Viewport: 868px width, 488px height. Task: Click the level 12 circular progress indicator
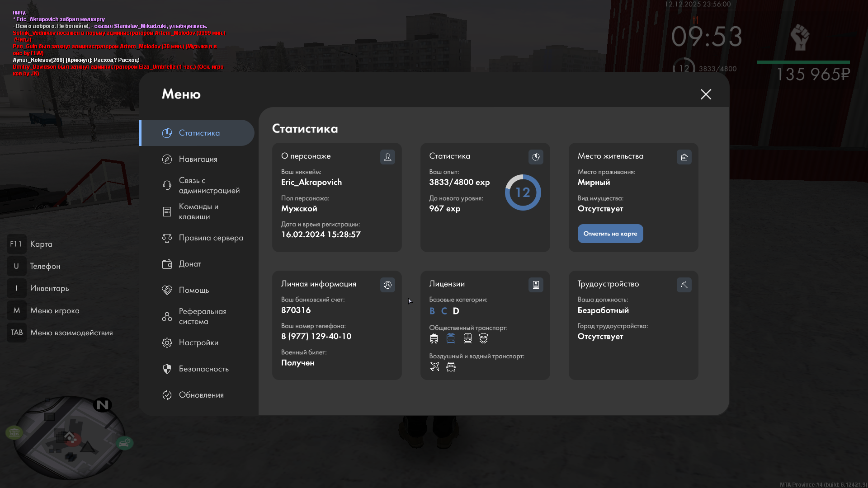tap(523, 192)
